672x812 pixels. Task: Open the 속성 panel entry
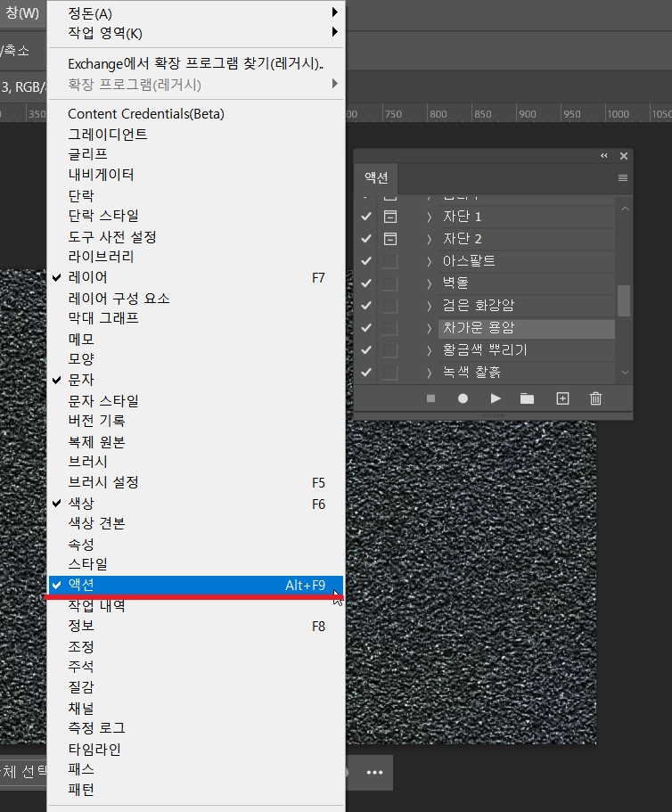point(196,545)
